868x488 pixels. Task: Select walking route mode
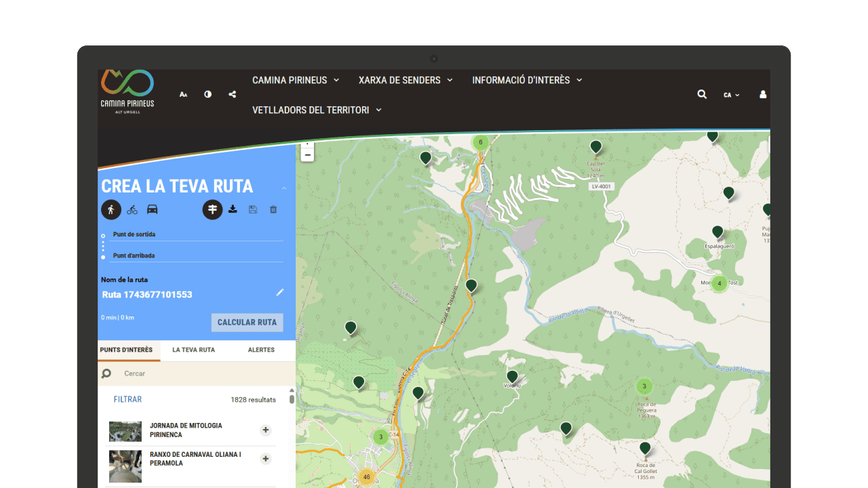111,209
